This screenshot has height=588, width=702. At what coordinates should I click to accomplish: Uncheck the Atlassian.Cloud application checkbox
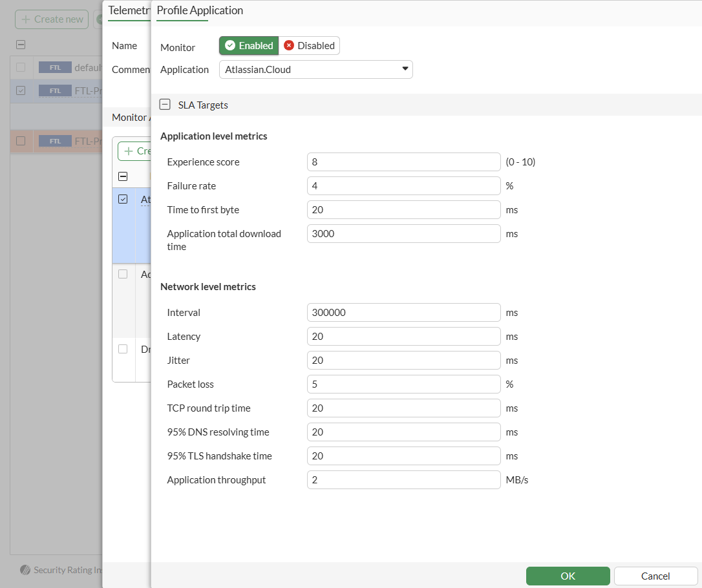[123, 199]
